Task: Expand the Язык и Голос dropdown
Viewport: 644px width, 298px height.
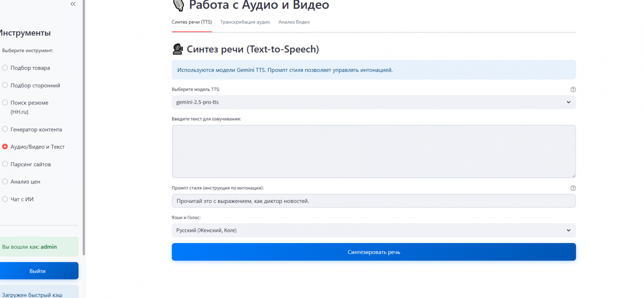Action: [x=373, y=230]
